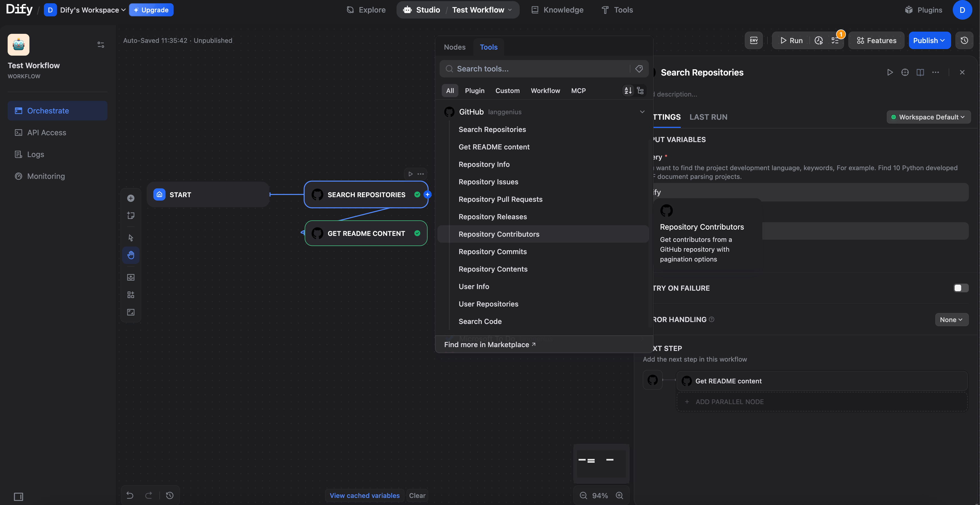This screenshot has height=505, width=980.
Task: Select the hand pan mode tool
Action: (x=131, y=255)
